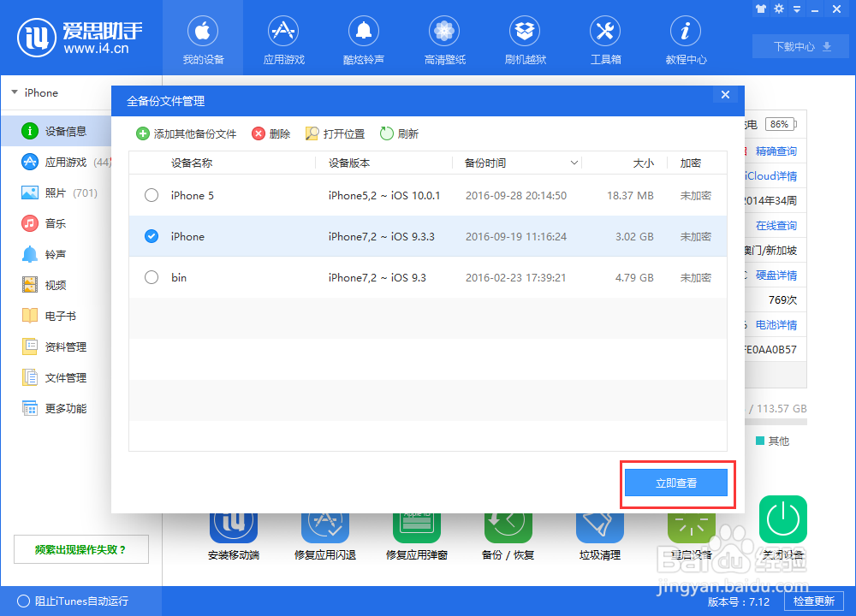The height and width of the screenshot is (616, 856).
Task: Open iCloud详情 link
Action: [x=771, y=175]
